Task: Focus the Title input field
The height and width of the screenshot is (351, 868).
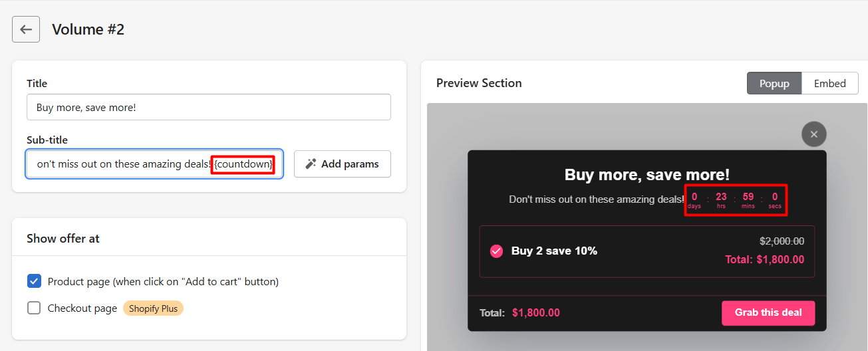Action: [209, 107]
